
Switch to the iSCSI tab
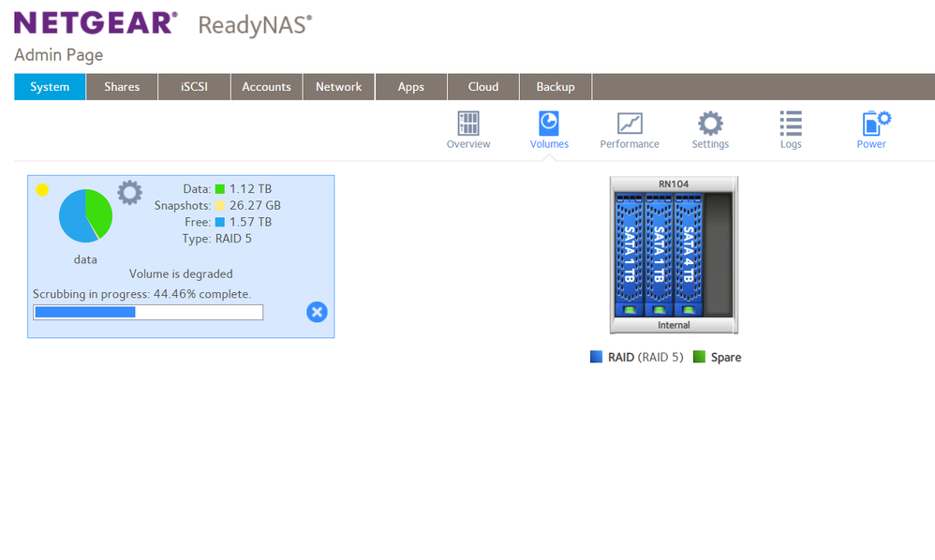194,87
